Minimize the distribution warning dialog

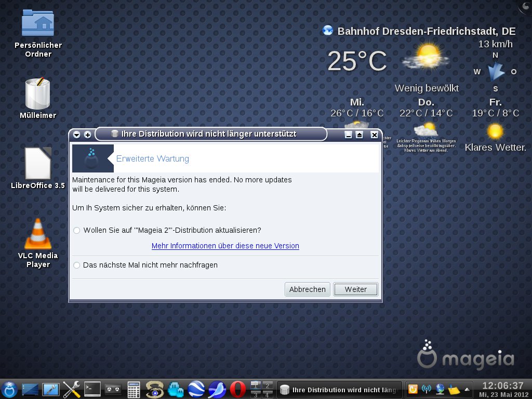[348, 135]
